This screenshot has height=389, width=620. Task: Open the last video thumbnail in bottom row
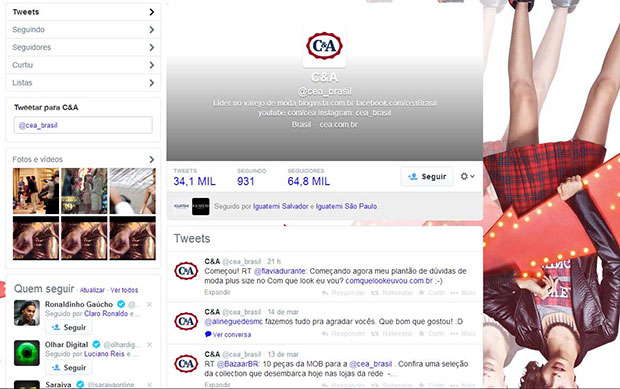(x=132, y=238)
